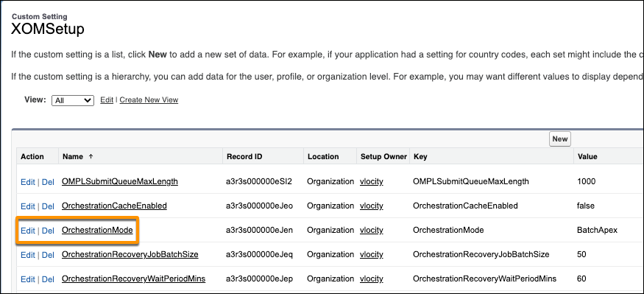Screen dimensions: 644x294
Task: Delete the OrchestrationCacheEnabled row
Action: (48, 206)
